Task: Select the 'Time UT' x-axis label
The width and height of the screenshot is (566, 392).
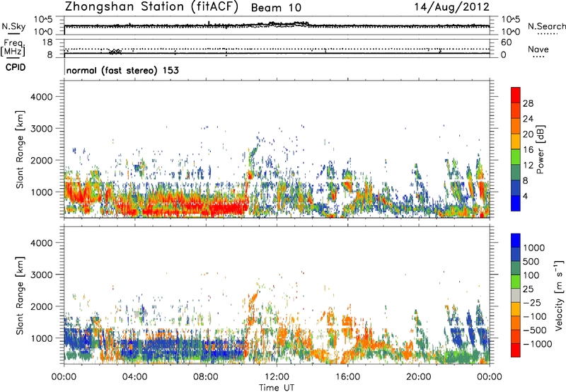Action: coord(277,388)
